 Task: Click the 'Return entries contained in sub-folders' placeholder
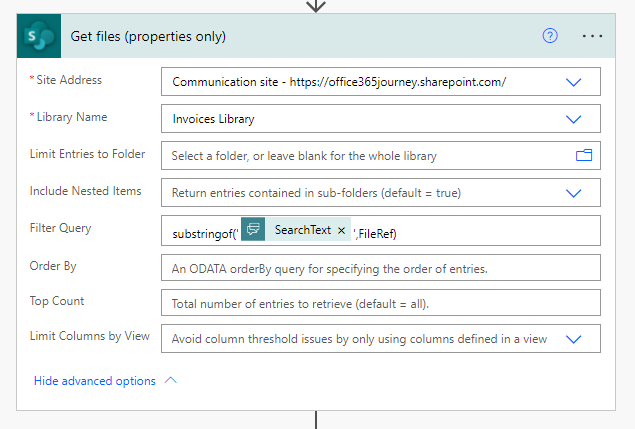click(316, 193)
